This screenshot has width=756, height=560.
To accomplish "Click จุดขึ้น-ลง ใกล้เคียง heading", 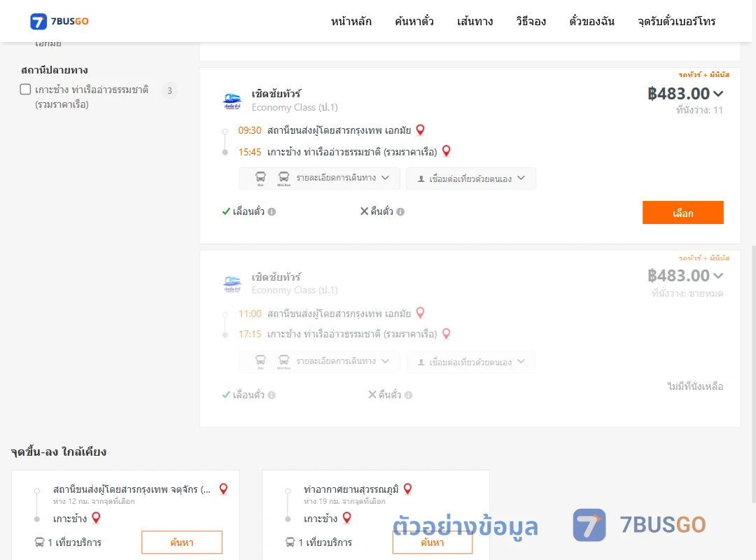I will click(x=59, y=452).
